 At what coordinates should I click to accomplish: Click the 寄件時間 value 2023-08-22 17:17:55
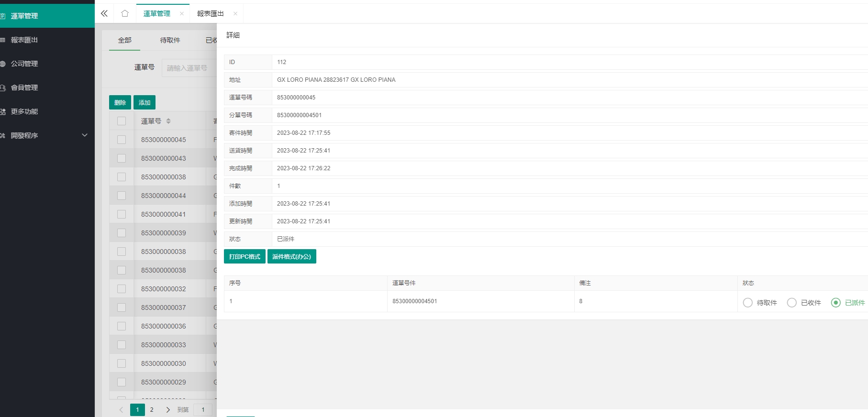tap(304, 133)
